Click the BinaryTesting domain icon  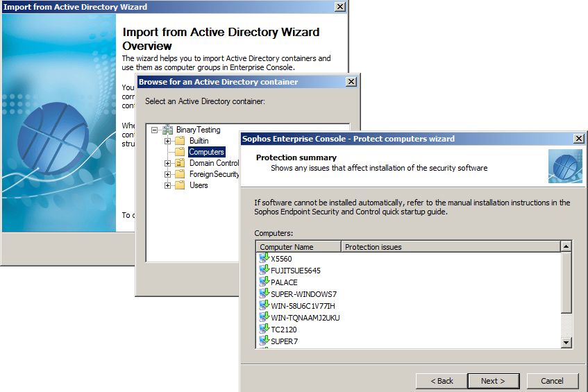pyautogui.click(x=167, y=130)
